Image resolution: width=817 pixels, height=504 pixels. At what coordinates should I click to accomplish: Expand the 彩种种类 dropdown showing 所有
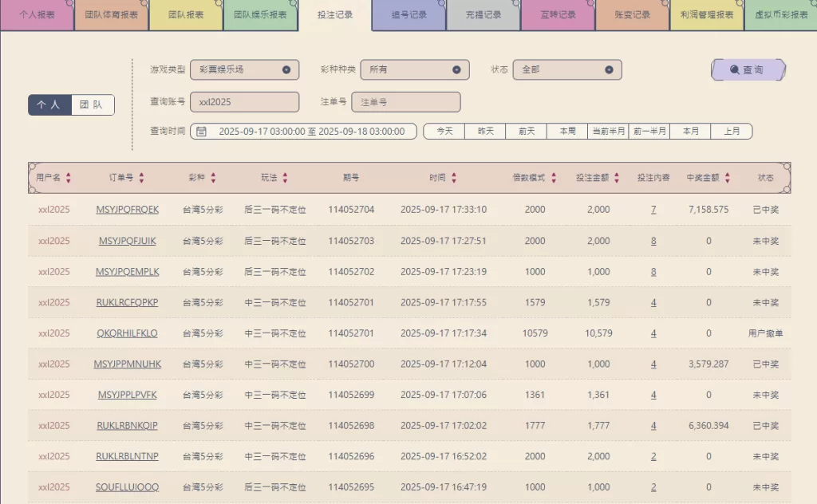point(412,70)
